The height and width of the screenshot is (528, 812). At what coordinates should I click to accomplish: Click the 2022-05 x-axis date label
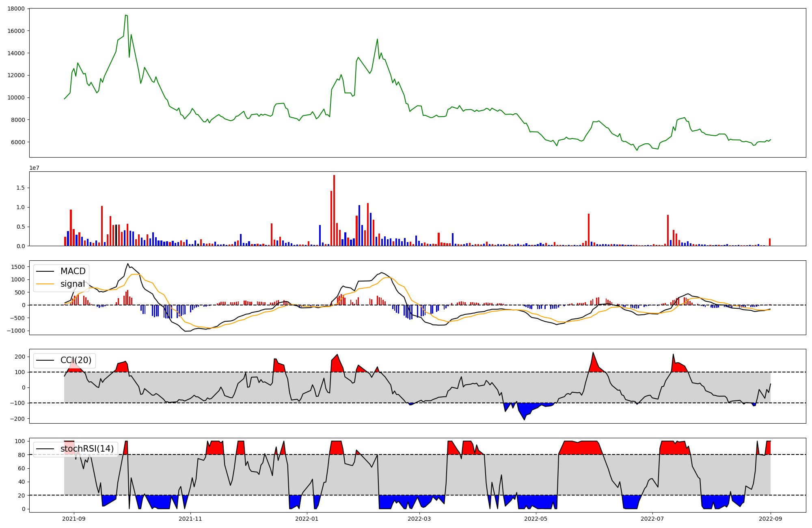(x=536, y=519)
